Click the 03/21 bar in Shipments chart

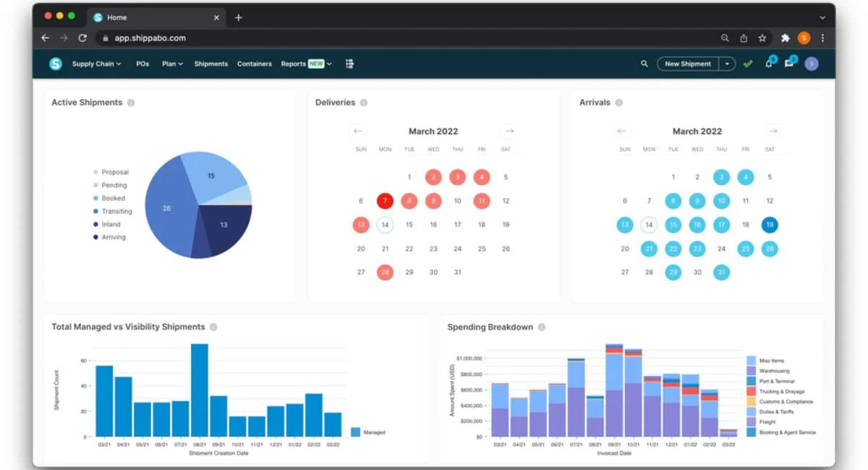click(x=104, y=401)
